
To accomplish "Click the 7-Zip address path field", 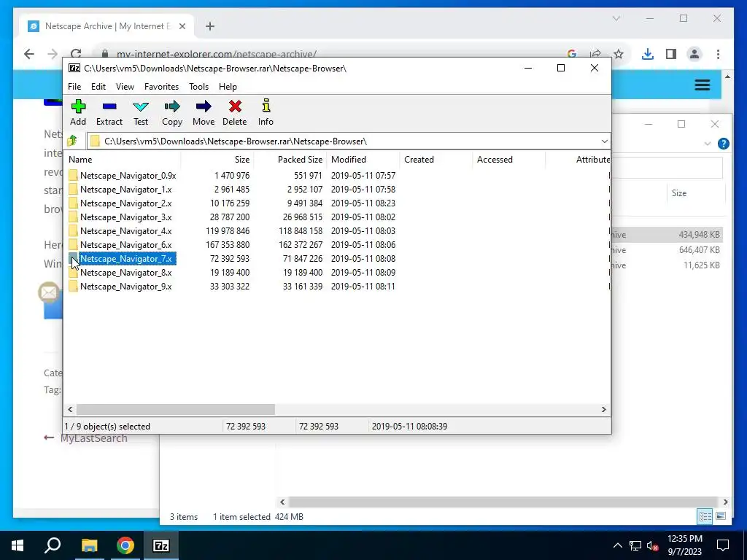I will (343, 141).
